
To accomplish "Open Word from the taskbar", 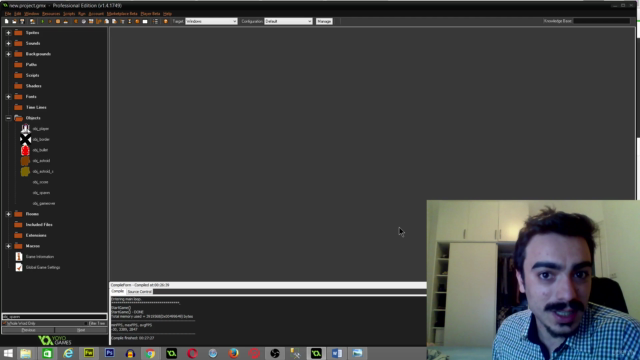I will [337, 353].
